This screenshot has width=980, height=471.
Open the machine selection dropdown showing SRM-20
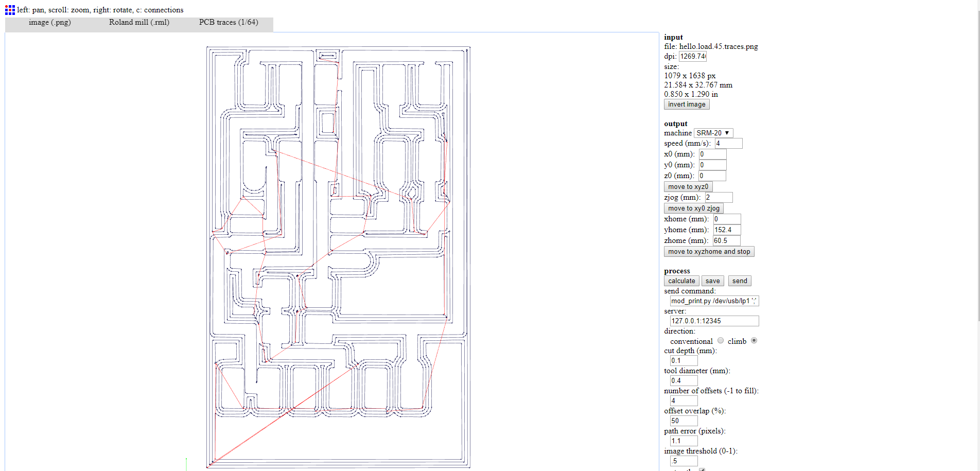[712, 132]
